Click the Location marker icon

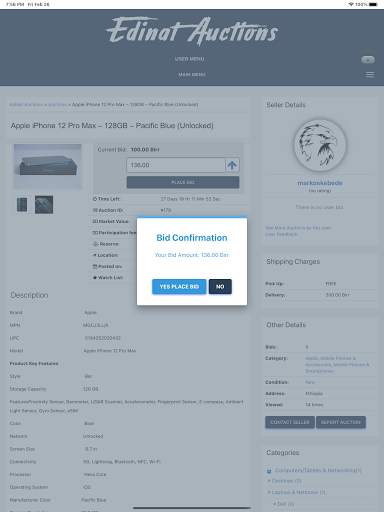pos(95,255)
